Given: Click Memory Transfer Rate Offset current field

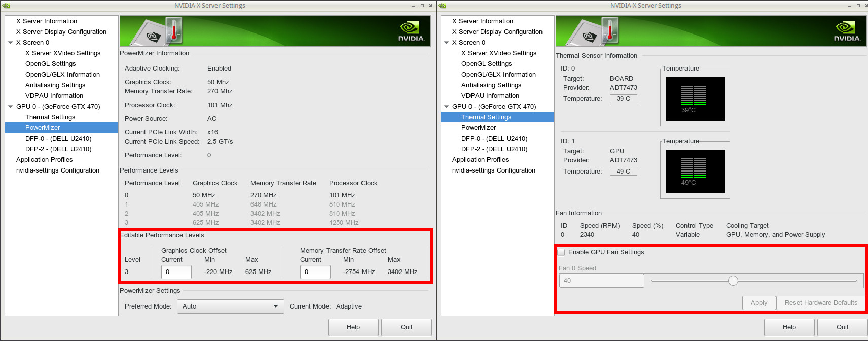Looking at the screenshot, I should [x=315, y=272].
